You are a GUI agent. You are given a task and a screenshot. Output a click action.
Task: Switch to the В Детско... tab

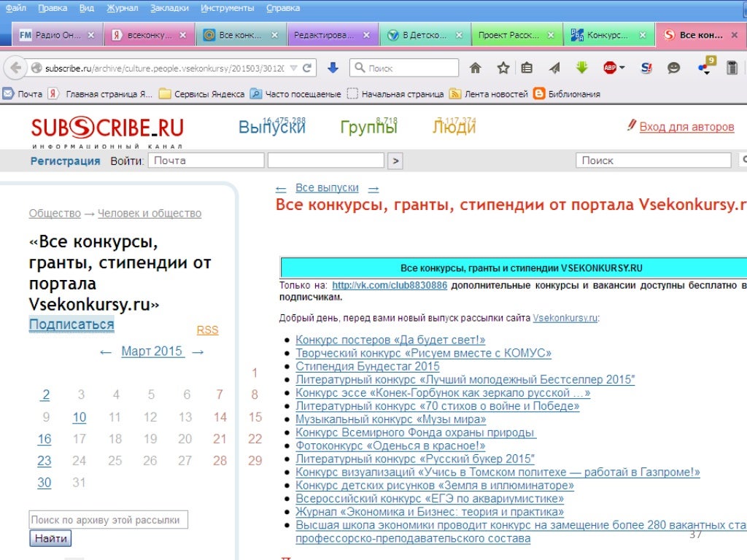[425, 35]
